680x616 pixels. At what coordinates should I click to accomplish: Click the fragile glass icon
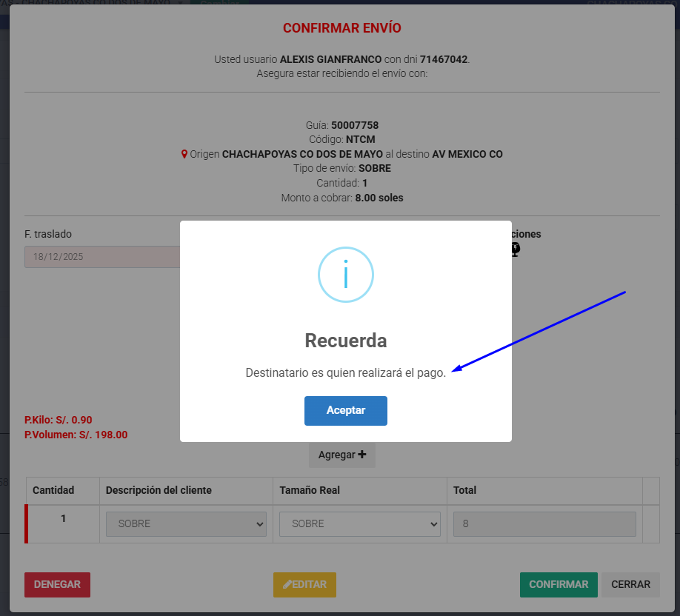pyautogui.click(x=516, y=250)
